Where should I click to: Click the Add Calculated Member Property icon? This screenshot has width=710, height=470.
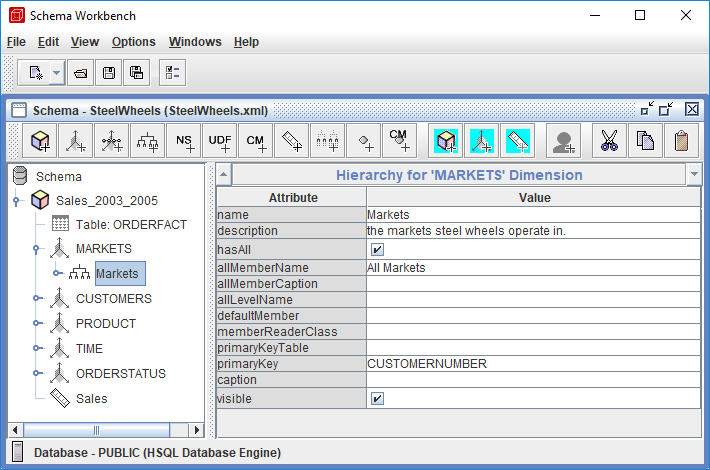click(x=399, y=141)
